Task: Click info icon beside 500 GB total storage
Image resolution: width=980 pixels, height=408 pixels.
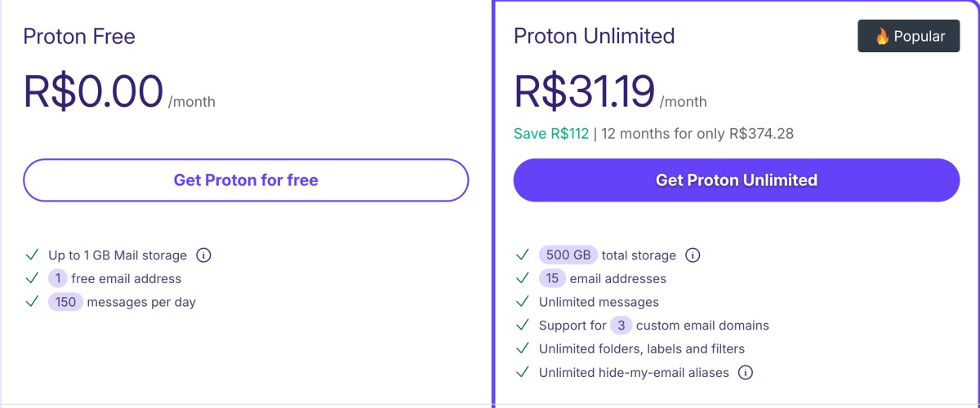Action: point(693,255)
